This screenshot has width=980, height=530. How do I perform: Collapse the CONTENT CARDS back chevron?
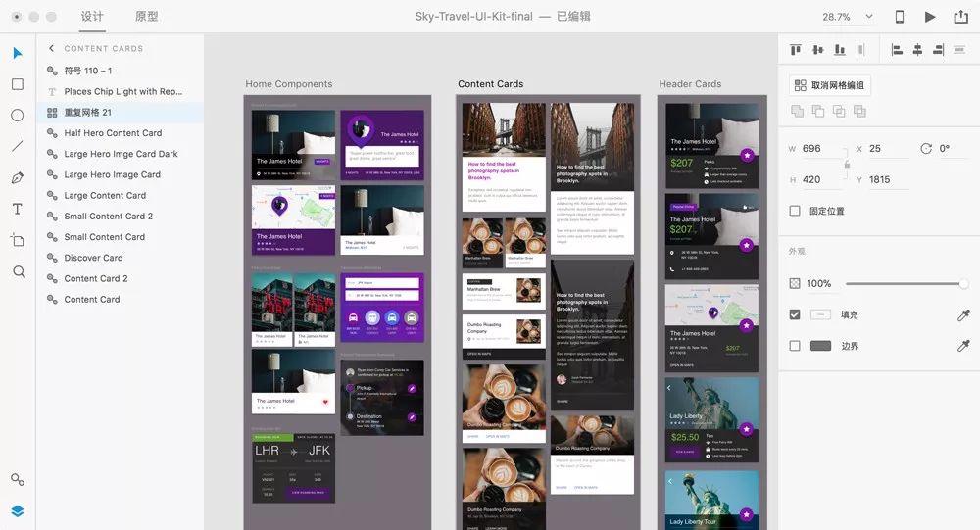(51, 48)
